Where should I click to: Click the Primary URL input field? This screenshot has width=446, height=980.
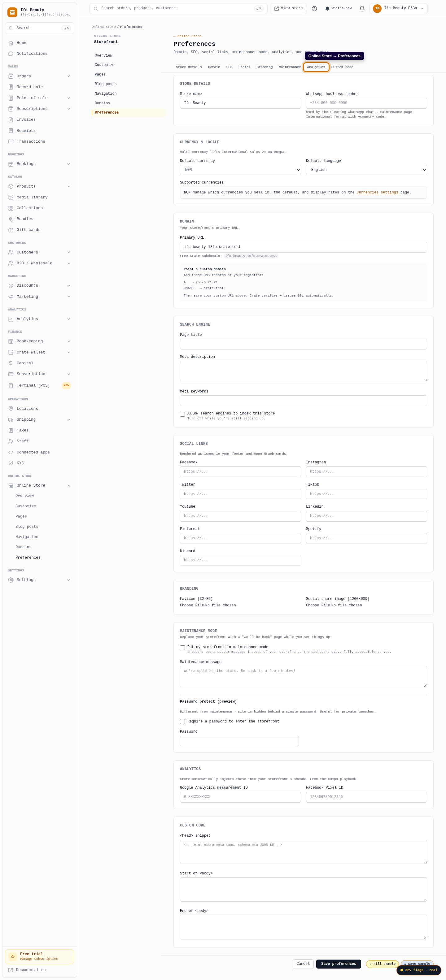(x=303, y=247)
